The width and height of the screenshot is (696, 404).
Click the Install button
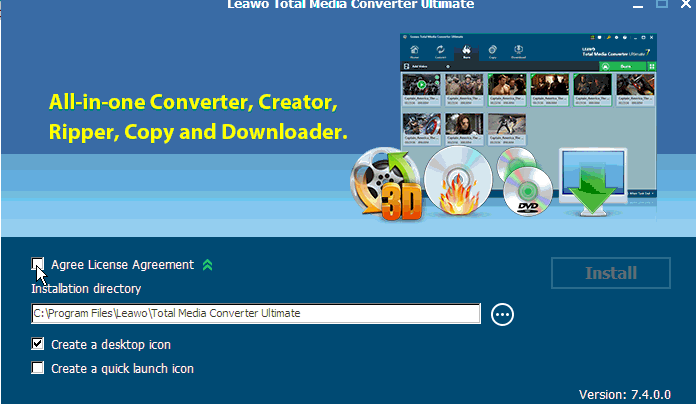click(x=610, y=273)
